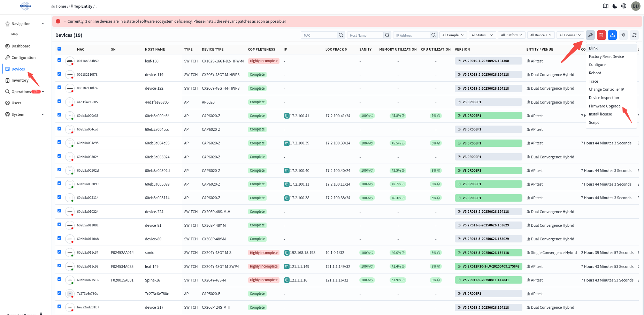Uncheck the leaf-150 device row checkbox
The image size is (644, 315).
coord(59,60)
